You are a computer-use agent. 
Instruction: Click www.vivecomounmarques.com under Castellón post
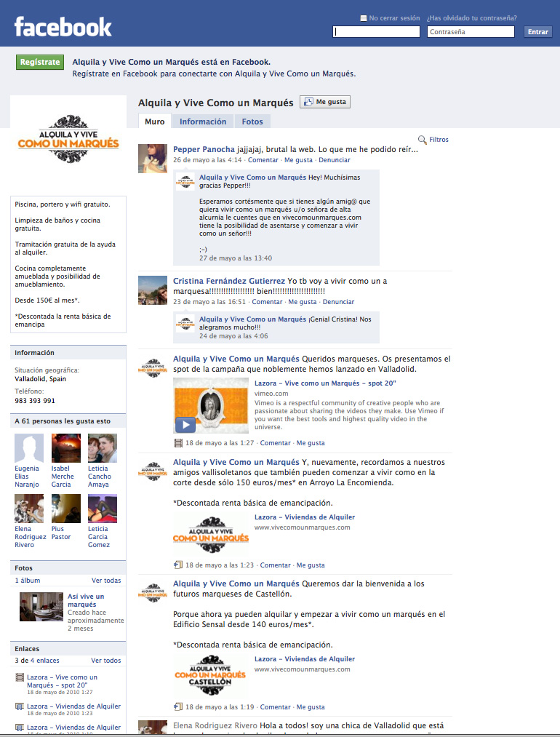pyautogui.click(x=302, y=669)
